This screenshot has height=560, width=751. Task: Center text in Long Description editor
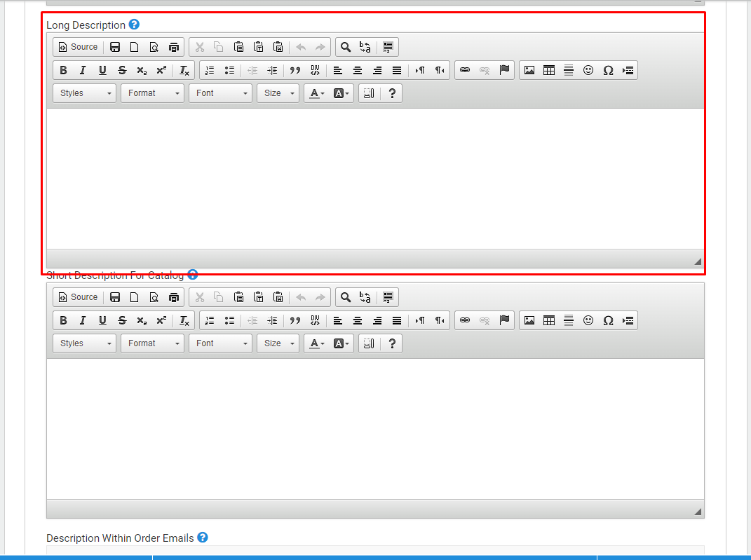(358, 70)
